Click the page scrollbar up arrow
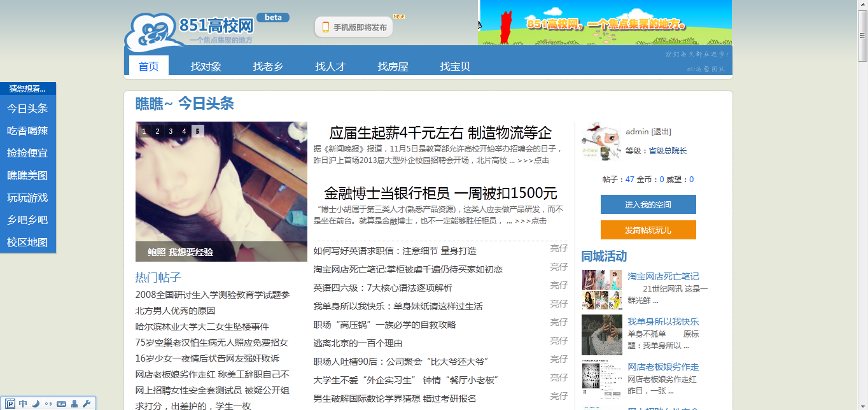868x410 pixels. tap(863, 4)
